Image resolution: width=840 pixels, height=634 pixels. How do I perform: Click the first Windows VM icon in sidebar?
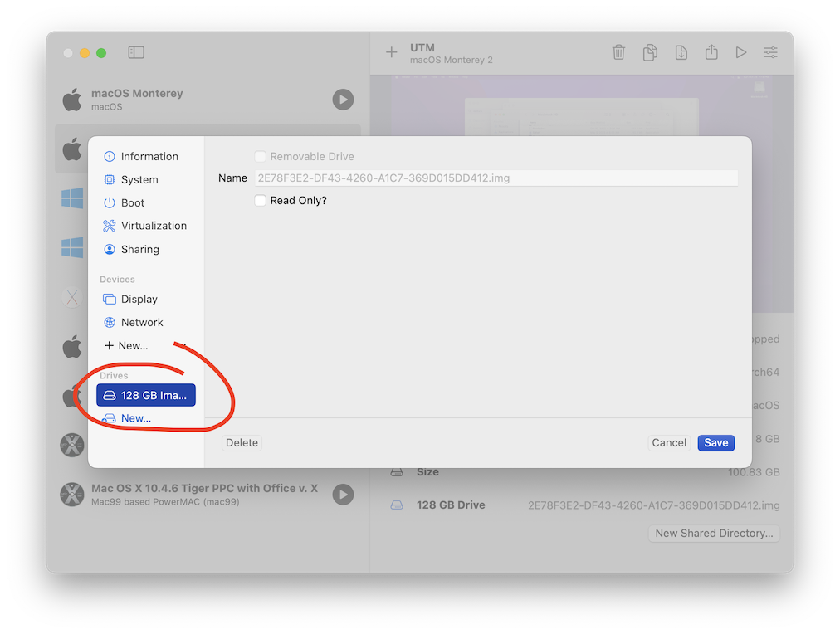72,198
